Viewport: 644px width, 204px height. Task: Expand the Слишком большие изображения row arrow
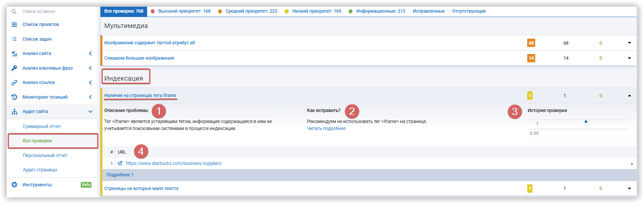(629, 58)
